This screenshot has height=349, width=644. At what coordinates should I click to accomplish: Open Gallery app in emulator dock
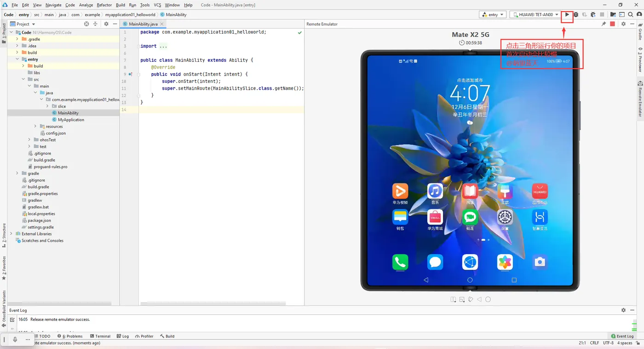click(505, 262)
